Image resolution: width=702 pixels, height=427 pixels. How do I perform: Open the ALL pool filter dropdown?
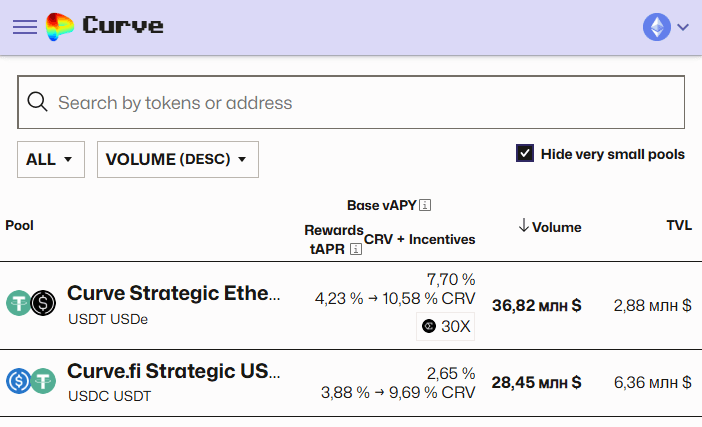click(x=51, y=159)
